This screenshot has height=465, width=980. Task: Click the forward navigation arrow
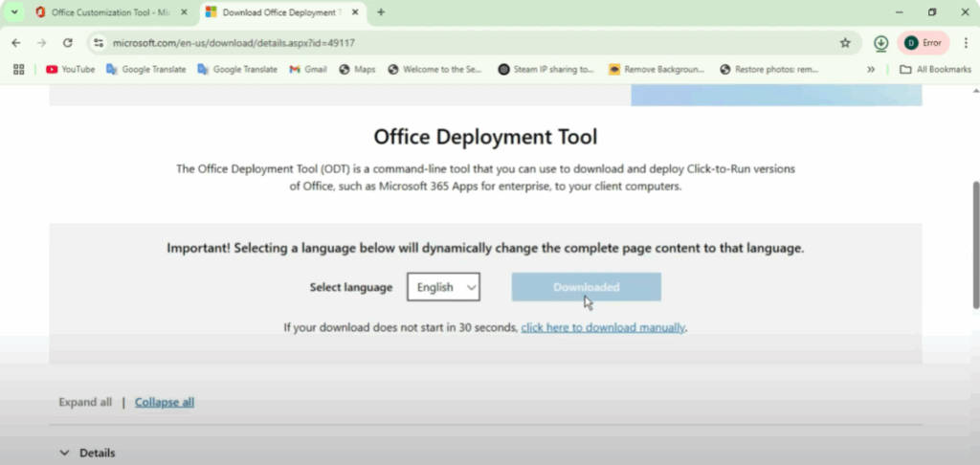tap(42, 43)
